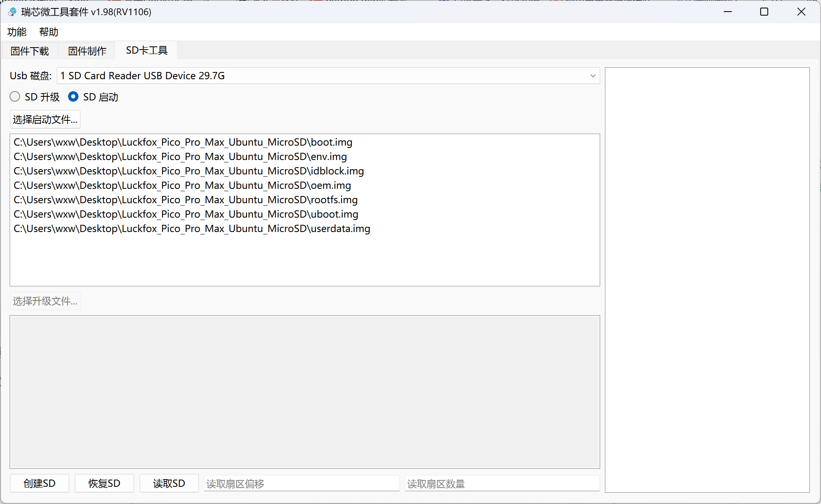
Task: Switch to the 固件下载 tab
Action: [30, 51]
